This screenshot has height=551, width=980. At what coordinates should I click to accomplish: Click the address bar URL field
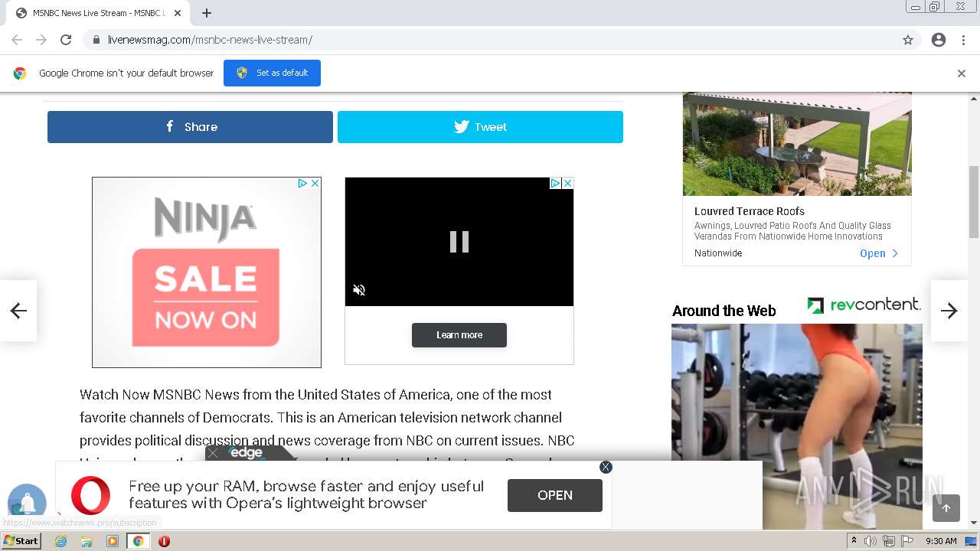490,40
